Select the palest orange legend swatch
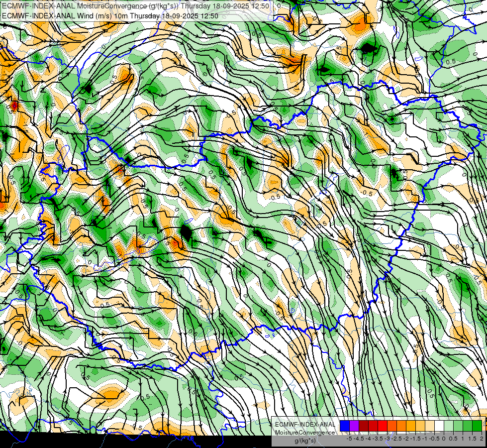 430,426
